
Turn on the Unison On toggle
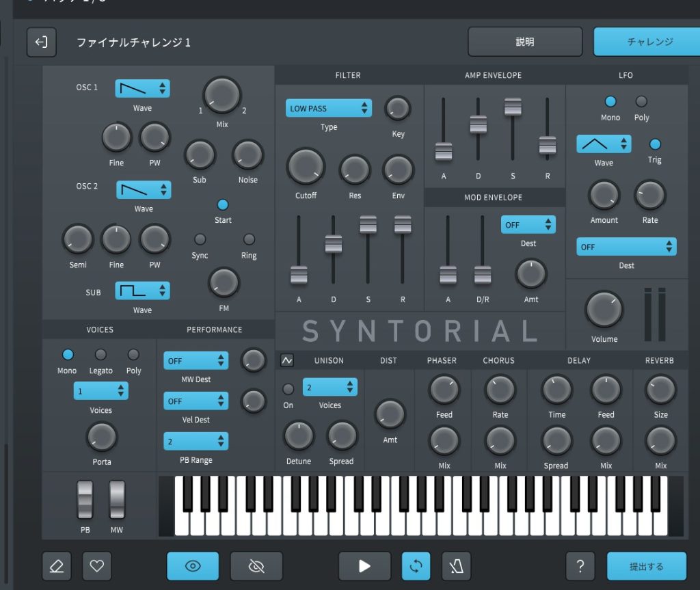click(x=288, y=389)
